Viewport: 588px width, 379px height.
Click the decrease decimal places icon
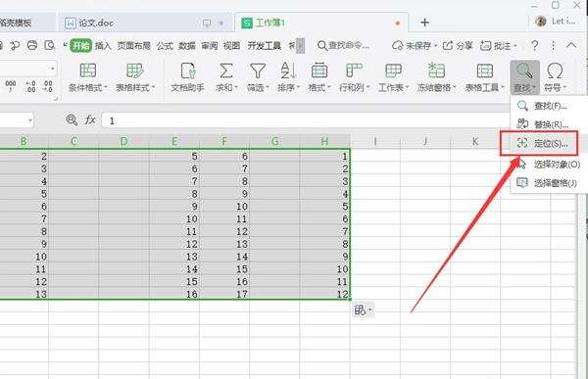[48, 86]
